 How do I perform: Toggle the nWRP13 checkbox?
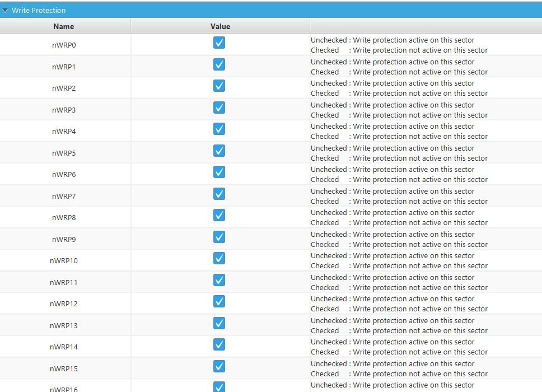tap(219, 323)
